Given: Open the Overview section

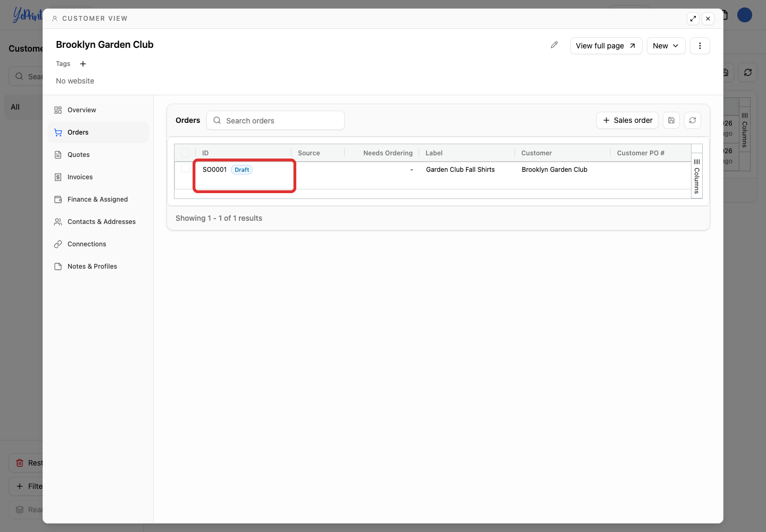Looking at the screenshot, I should coord(98,110).
